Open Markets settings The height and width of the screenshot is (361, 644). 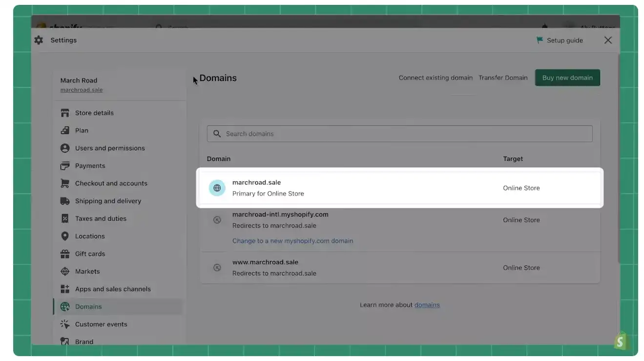point(87,271)
